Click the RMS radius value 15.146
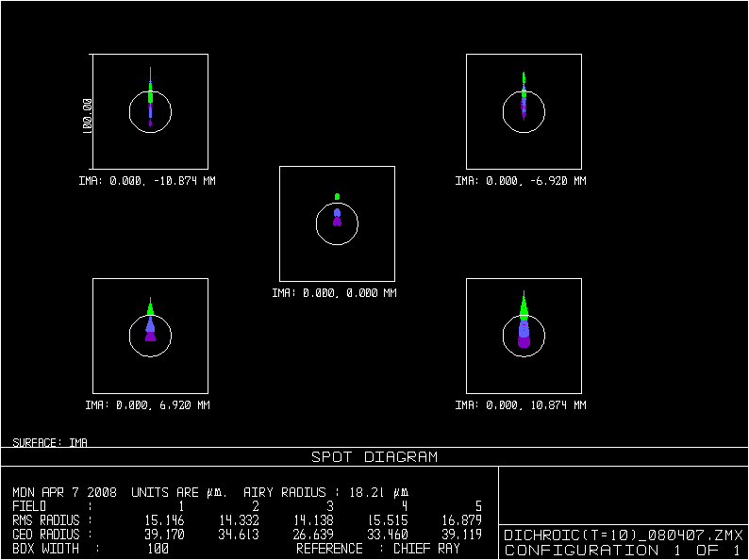Image resolution: width=749 pixels, height=560 pixels. tap(164, 520)
